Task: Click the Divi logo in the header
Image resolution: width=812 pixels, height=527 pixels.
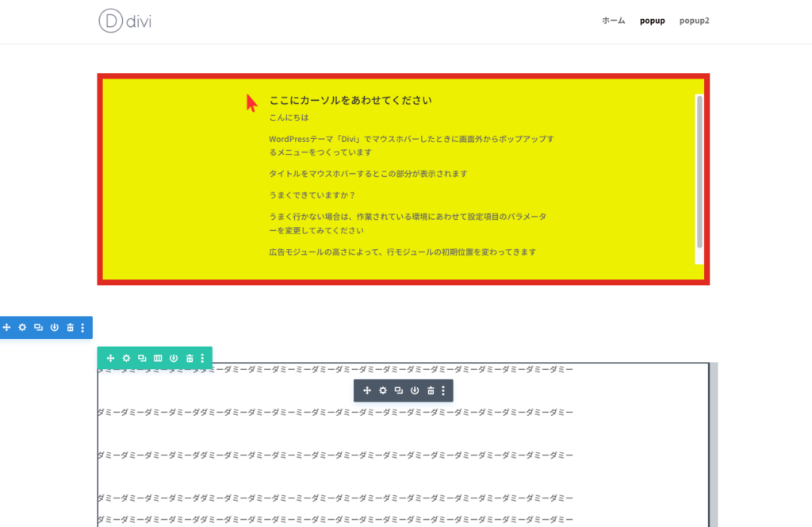Action: [125, 21]
